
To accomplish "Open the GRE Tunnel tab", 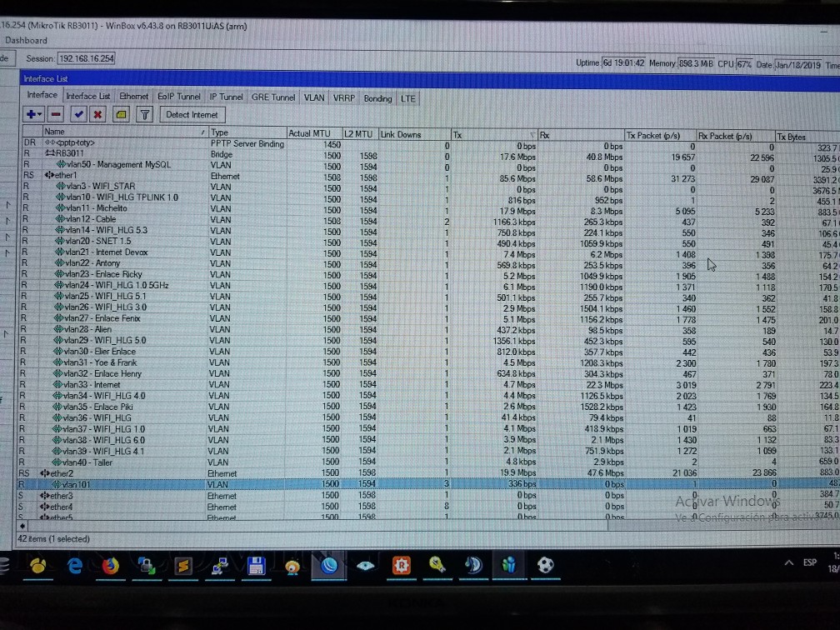I will 272,97.
